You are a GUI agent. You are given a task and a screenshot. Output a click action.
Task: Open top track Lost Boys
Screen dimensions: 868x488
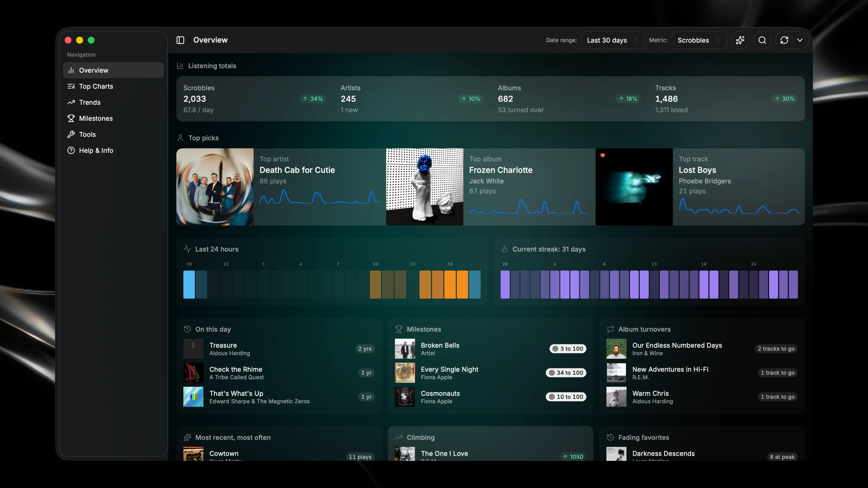[x=697, y=170]
